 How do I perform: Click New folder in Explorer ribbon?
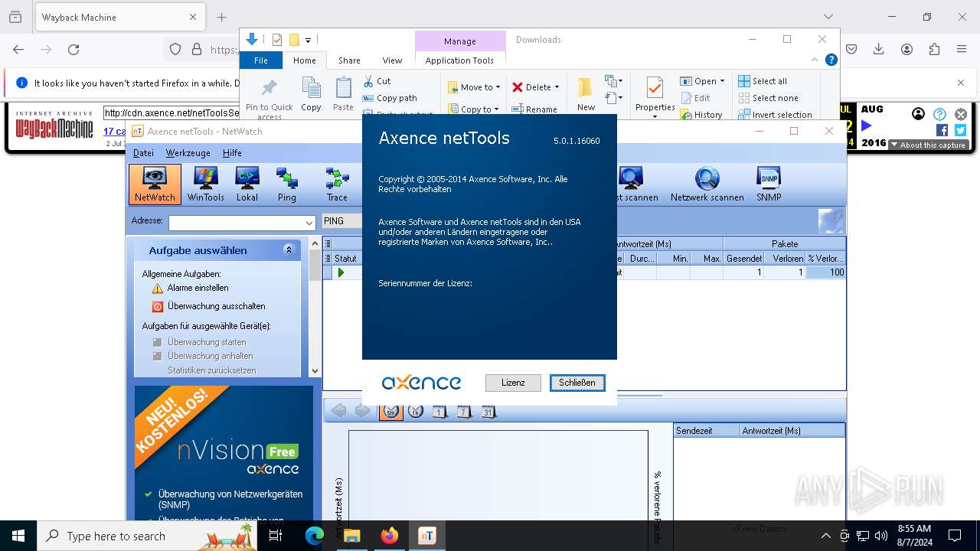coord(586,94)
